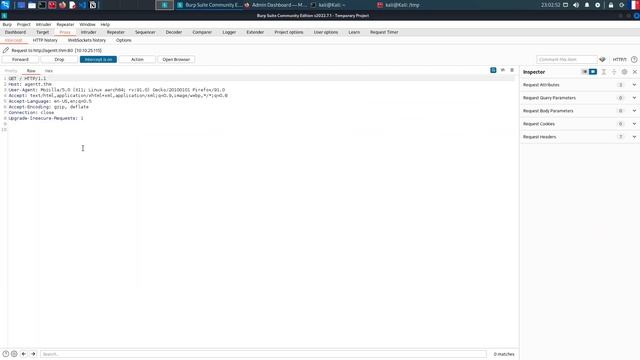Open the Action menu button

(x=137, y=60)
